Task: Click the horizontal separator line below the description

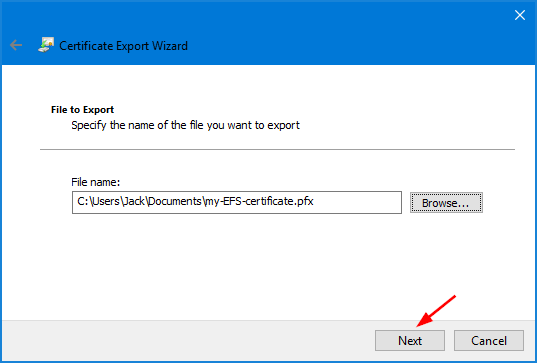Action: (x=277, y=149)
